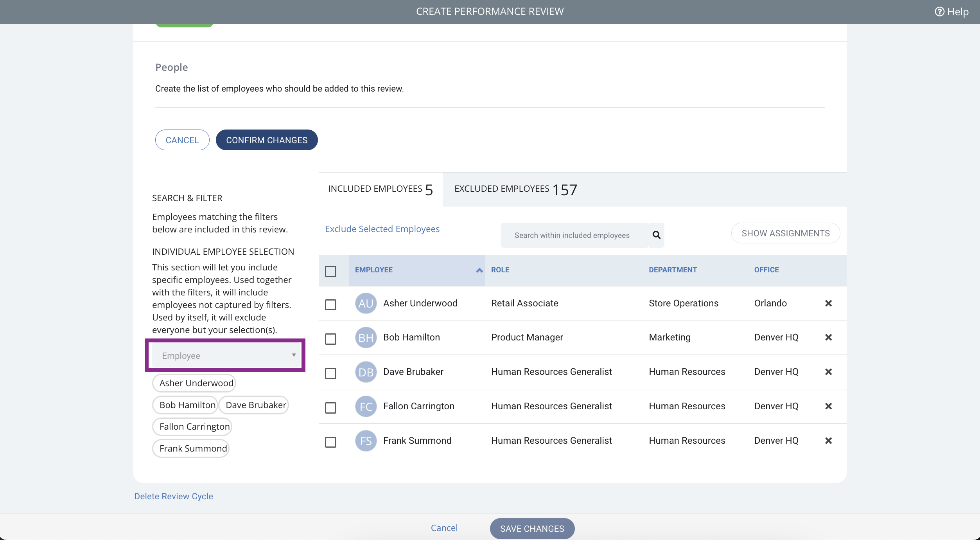
Task: Focus the search within included employees field
Action: [x=574, y=235]
